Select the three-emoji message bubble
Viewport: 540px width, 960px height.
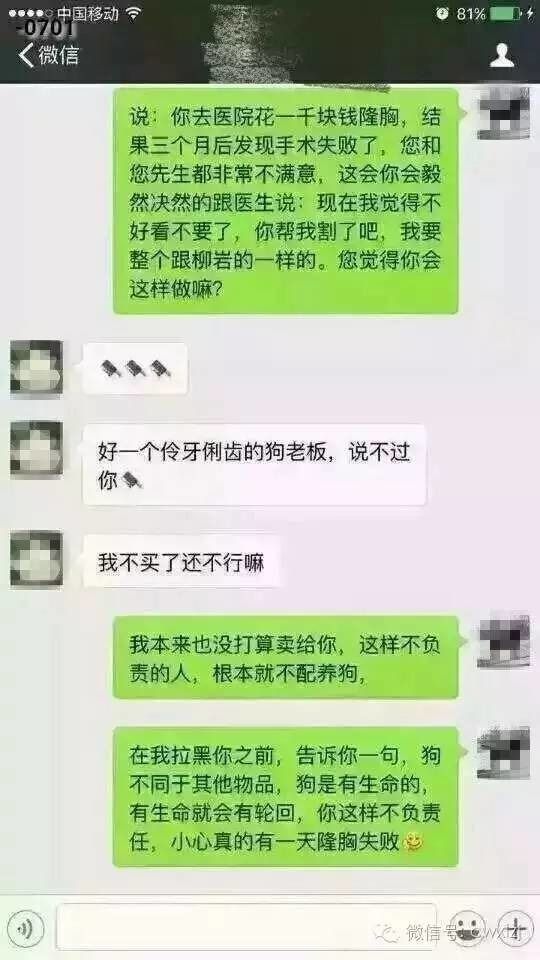point(135,369)
